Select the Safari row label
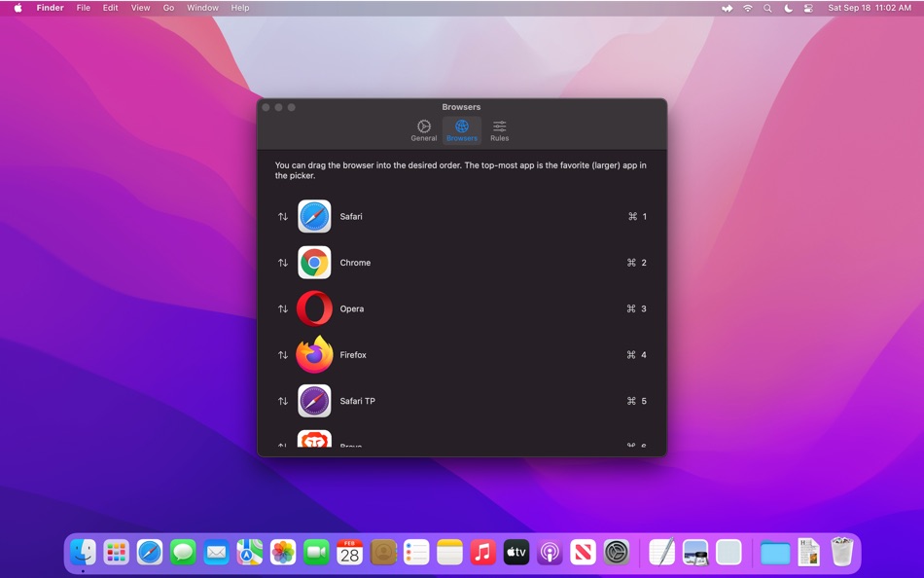This screenshot has width=924, height=578. pyautogui.click(x=351, y=216)
